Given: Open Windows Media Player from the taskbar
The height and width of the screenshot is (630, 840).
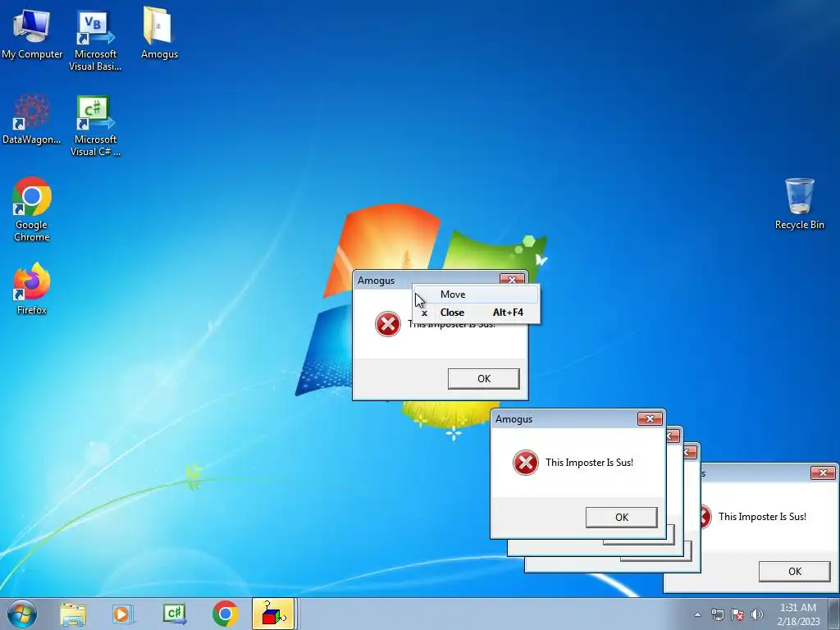Looking at the screenshot, I should coord(123,614).
